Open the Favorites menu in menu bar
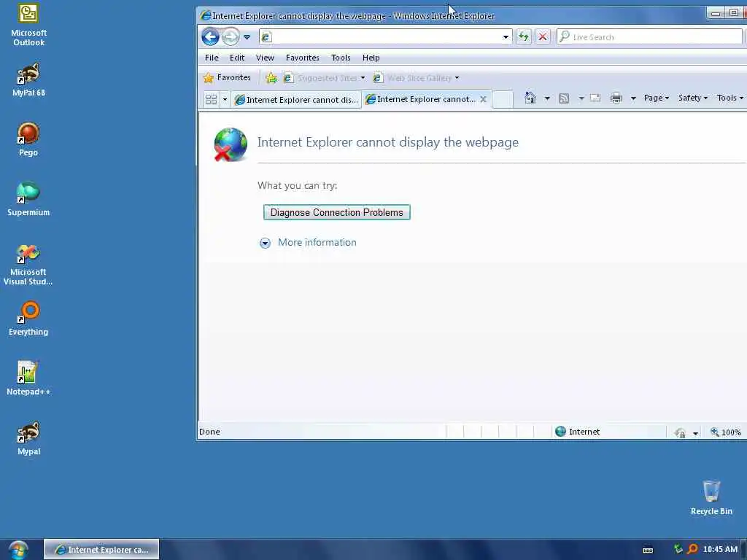Viewport: 747px width, 560px height. point(303,58)
